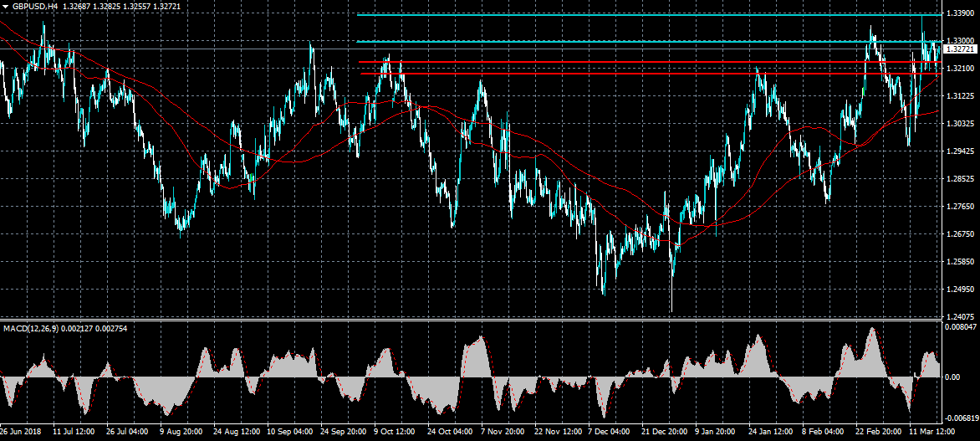Click the 1.33900 price axis label
This screenshot has height=441, width=980.
coord(960,14)
